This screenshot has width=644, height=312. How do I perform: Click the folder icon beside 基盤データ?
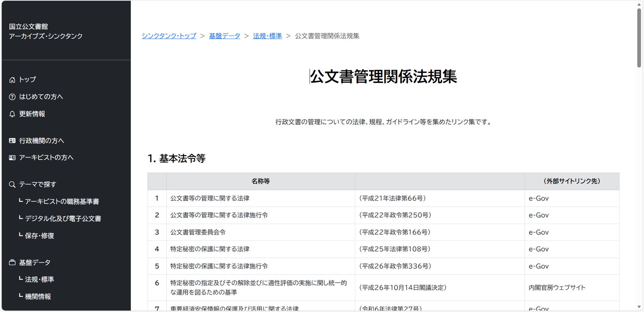12,263
